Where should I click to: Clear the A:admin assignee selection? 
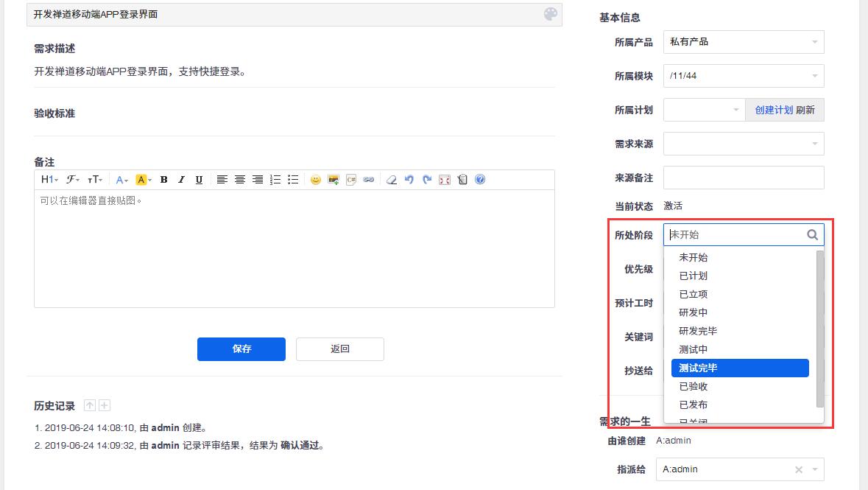click(799, 469)
